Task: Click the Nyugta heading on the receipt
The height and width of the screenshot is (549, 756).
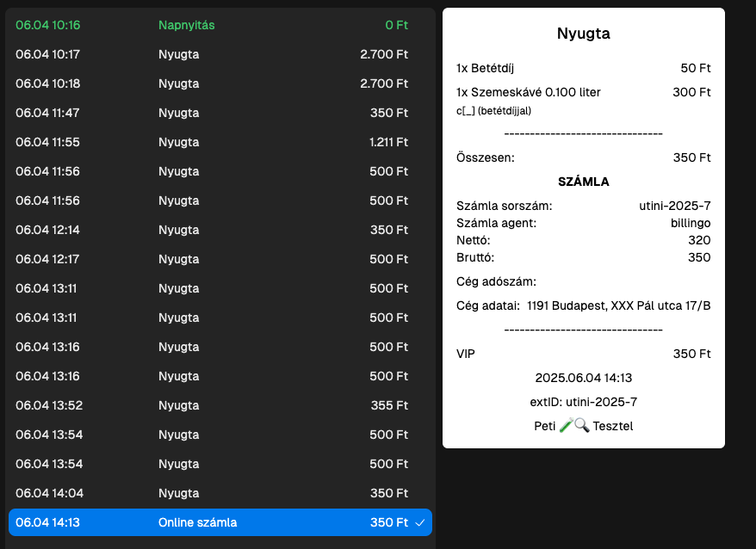Action: pyautogui.click(x=583, y=34)
